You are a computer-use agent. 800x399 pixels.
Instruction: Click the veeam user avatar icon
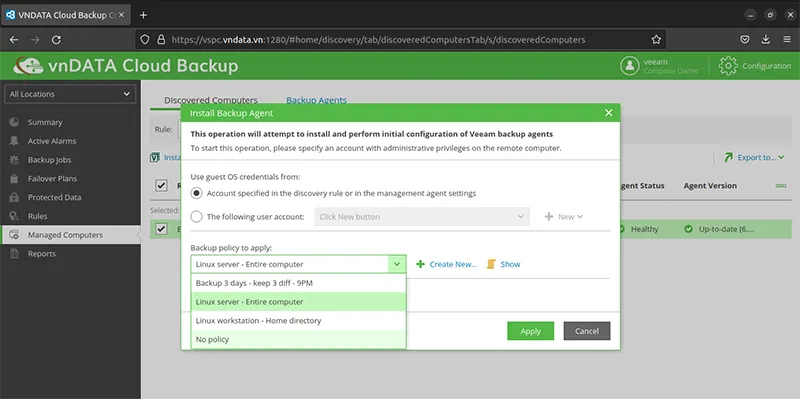pyautogui.click(x=630, y=66)
